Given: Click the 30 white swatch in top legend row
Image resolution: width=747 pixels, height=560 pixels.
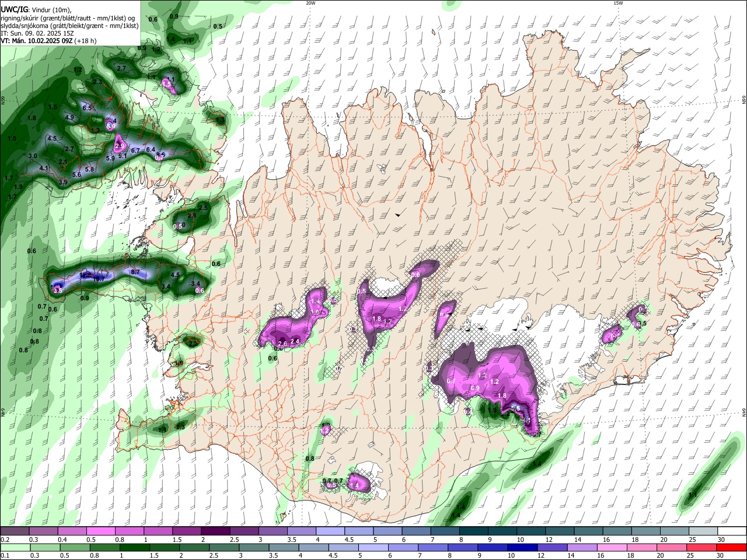Looking at the screenshot, I should (731, 531).
